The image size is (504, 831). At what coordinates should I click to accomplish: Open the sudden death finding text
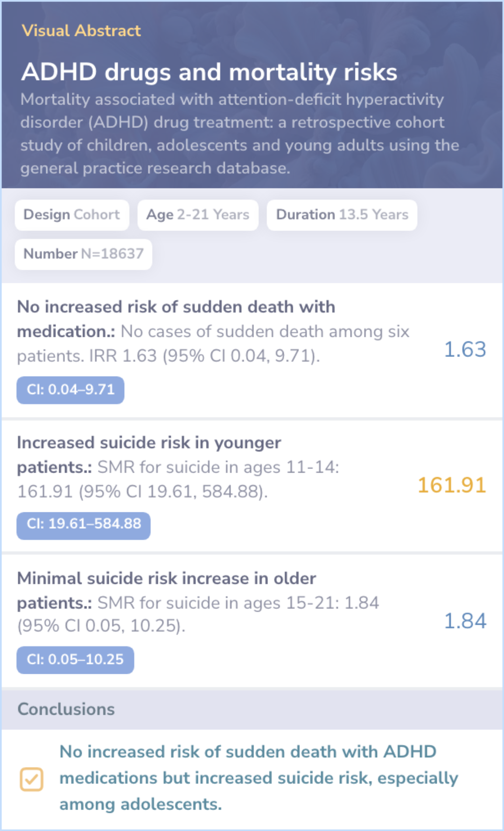pos(213,331)
